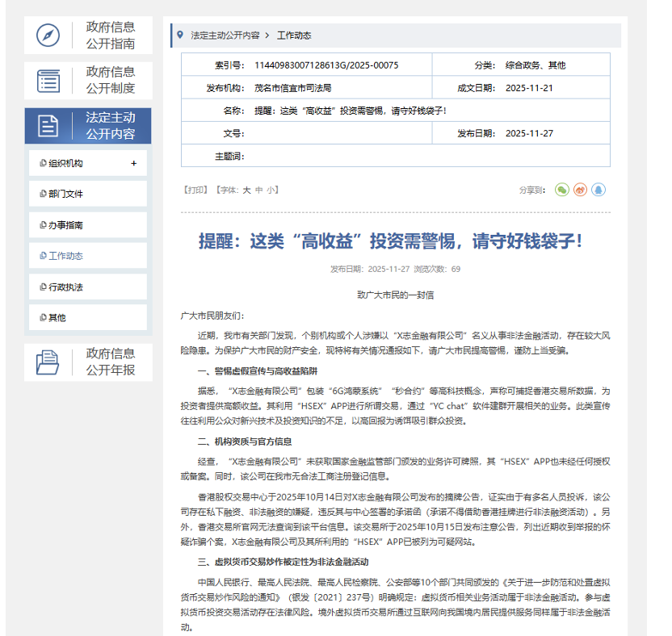Click the 打印 print link
The height and width of the screenshot is (636, 672).
pyautogui.click(x=195, y=190)
